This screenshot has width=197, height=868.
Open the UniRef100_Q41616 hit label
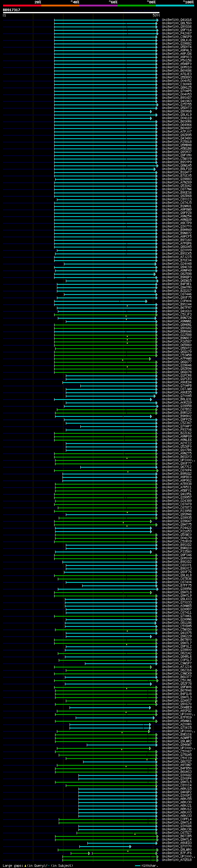177,20
